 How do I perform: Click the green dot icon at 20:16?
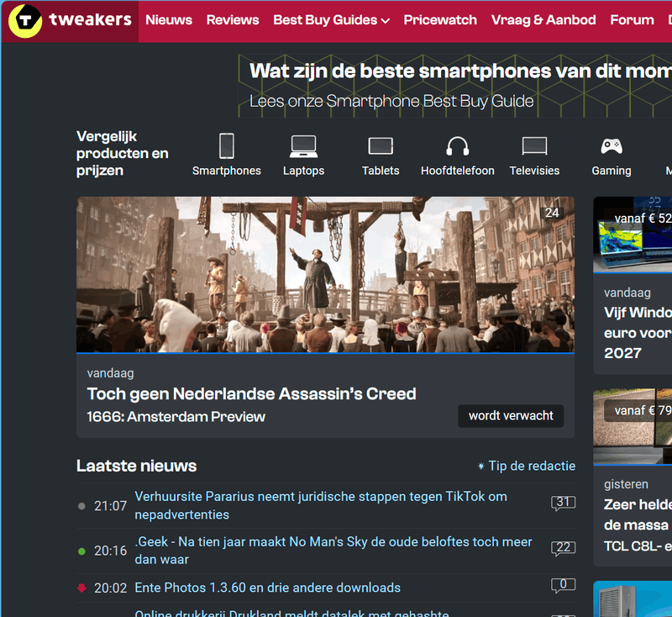(81, 551)
